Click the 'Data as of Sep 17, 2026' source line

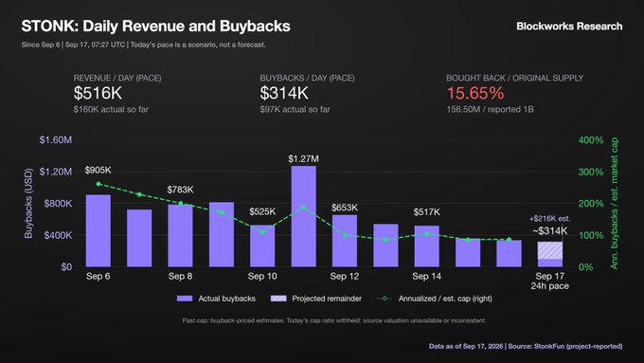point(526,346)
